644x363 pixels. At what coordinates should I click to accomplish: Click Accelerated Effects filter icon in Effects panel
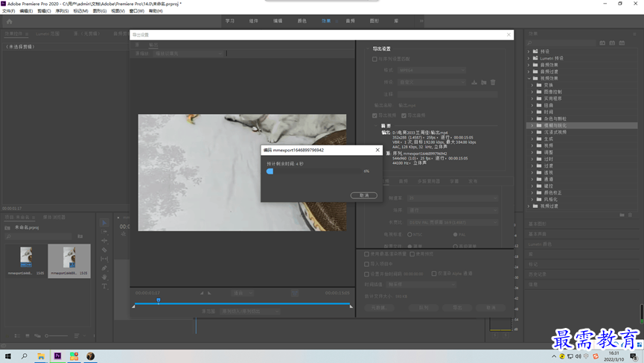[x=602, y=42]
